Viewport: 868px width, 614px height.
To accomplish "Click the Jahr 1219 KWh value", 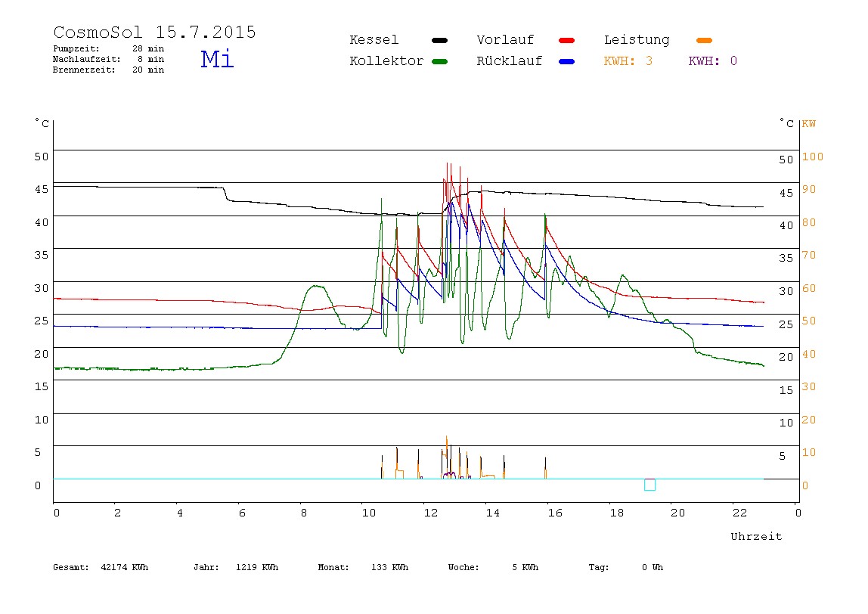I will coord(257,567).
